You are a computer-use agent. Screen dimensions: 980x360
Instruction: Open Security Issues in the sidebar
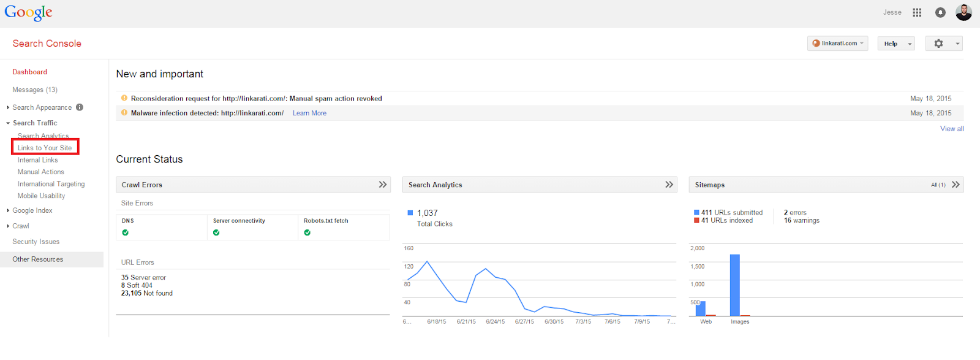pyautogui.click(x=36, y=242)
